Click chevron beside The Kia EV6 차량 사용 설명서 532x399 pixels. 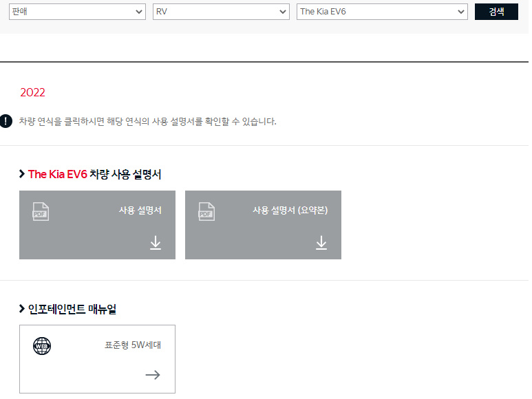pos(22,174)
